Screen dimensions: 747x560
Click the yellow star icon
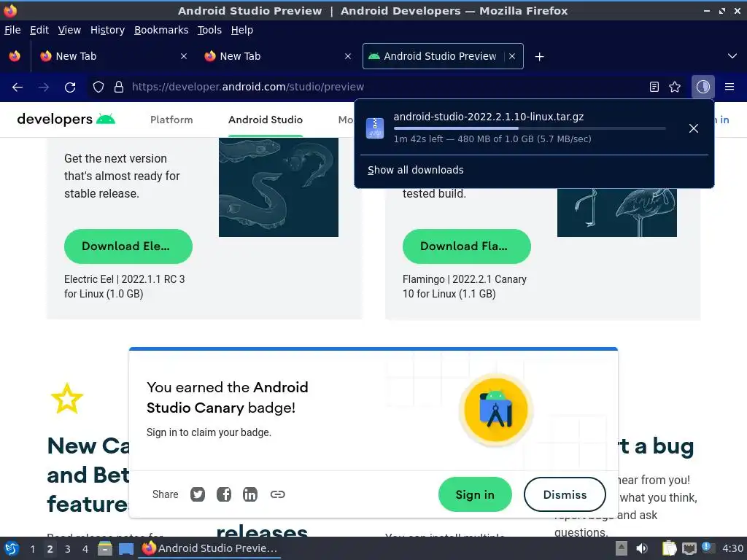(67, 398)
